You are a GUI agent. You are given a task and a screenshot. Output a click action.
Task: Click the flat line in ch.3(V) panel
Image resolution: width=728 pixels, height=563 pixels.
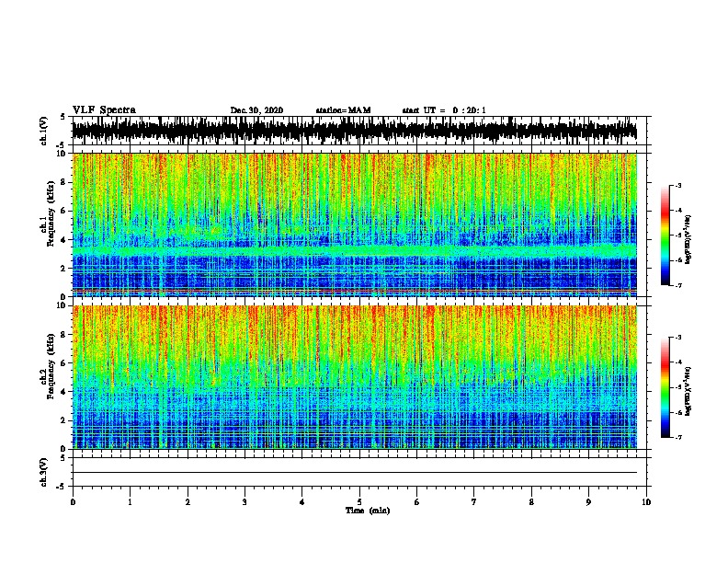pyautogui.click(x=355, y=473)
